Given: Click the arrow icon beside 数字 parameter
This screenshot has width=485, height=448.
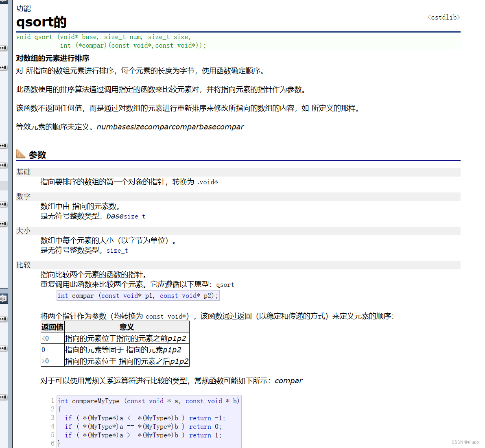Looking at the screenshot, I should pos(3,204).
